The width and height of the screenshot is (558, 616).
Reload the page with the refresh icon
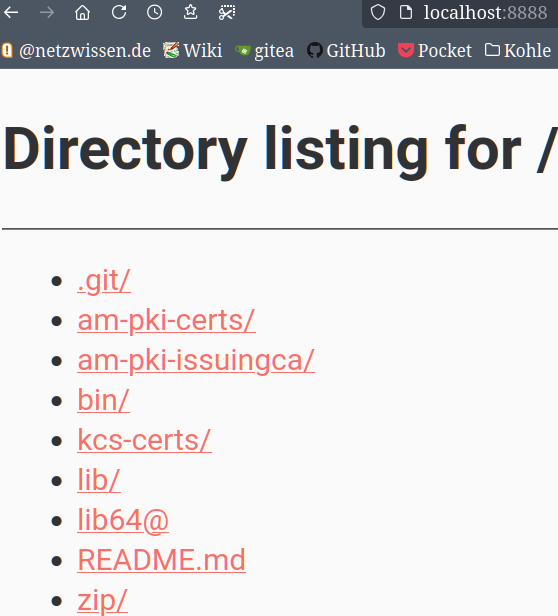119,13
